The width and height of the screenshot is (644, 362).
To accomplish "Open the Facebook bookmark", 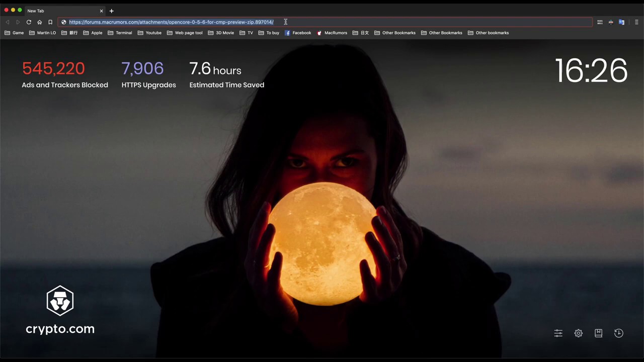I will pyautogui.click(x=298, y=33).
